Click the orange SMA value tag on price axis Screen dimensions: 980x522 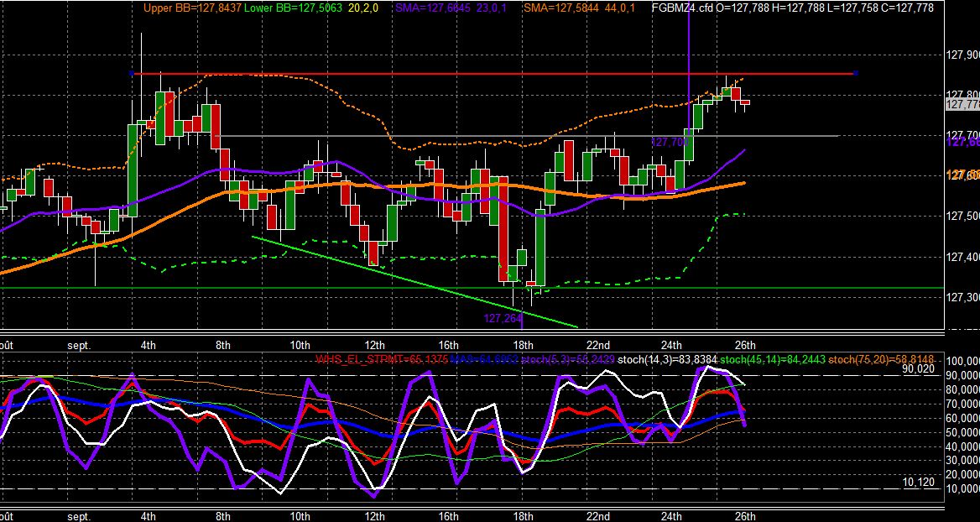963,175
